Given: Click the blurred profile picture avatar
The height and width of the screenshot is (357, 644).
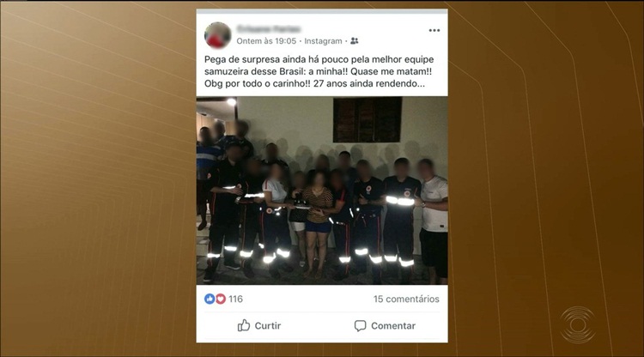Looking at the screenshot, I should point(218,35).
